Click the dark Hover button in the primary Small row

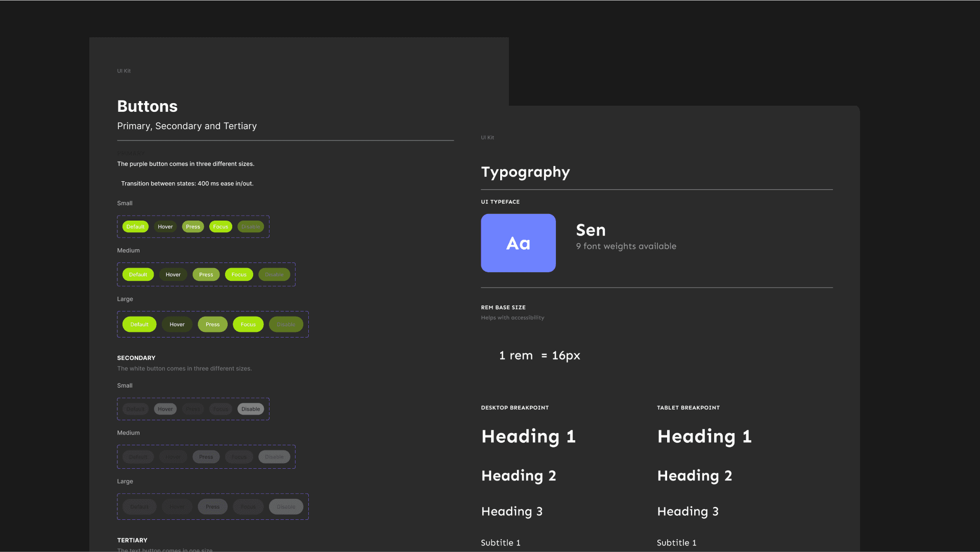[165, 227]
